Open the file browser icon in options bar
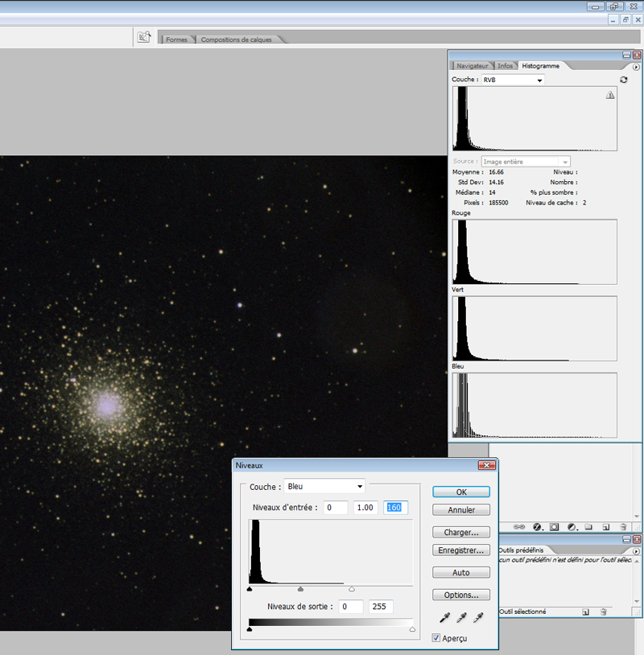The image size is (644, 655). (144, 37)
